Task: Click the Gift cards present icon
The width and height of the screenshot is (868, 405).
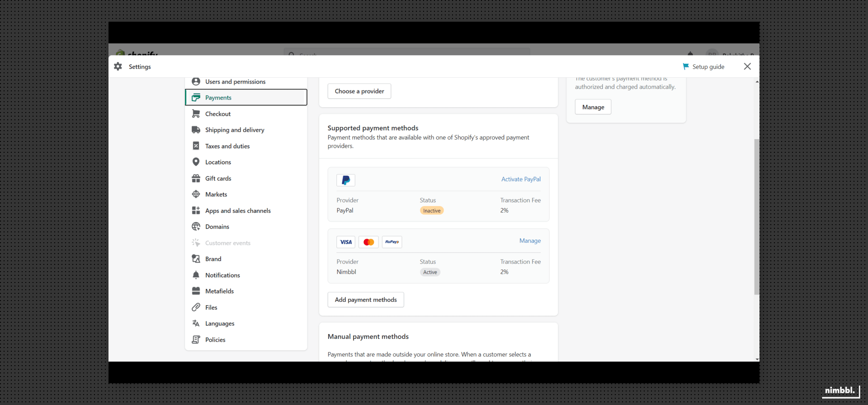Action: point(196,178)
